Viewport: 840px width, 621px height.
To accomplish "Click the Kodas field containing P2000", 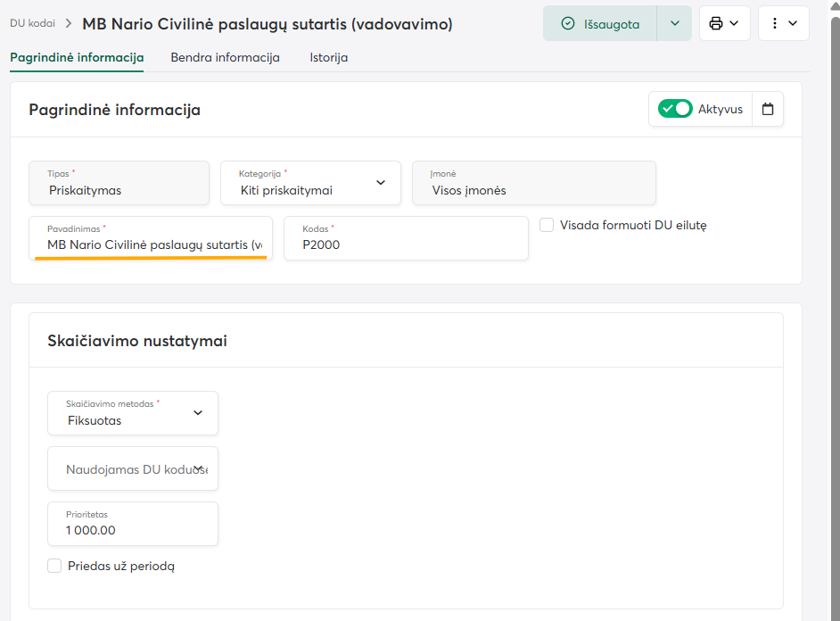I will tap(406, 244).
